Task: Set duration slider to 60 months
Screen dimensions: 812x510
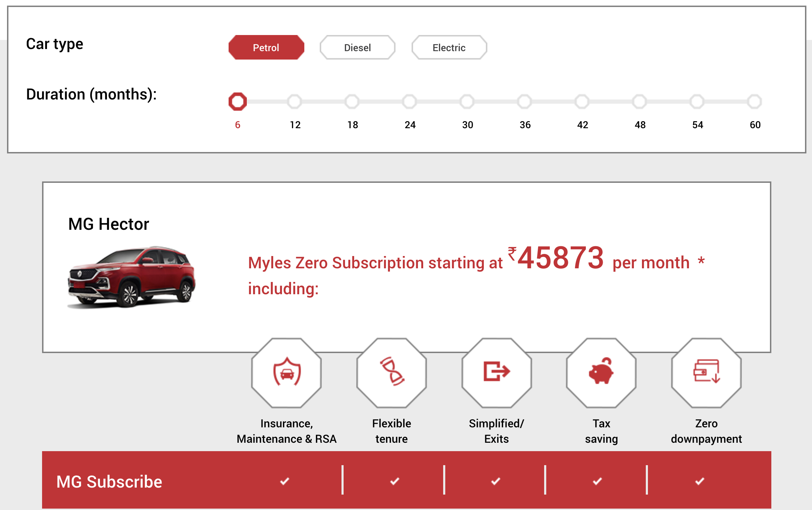Action: (755, 102)
